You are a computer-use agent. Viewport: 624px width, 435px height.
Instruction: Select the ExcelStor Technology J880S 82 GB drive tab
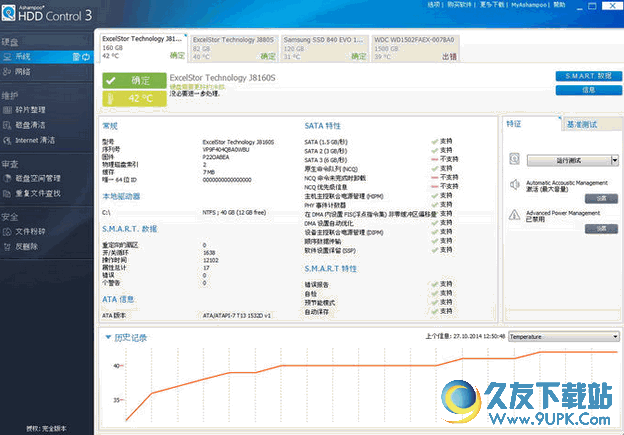point(234,48)
